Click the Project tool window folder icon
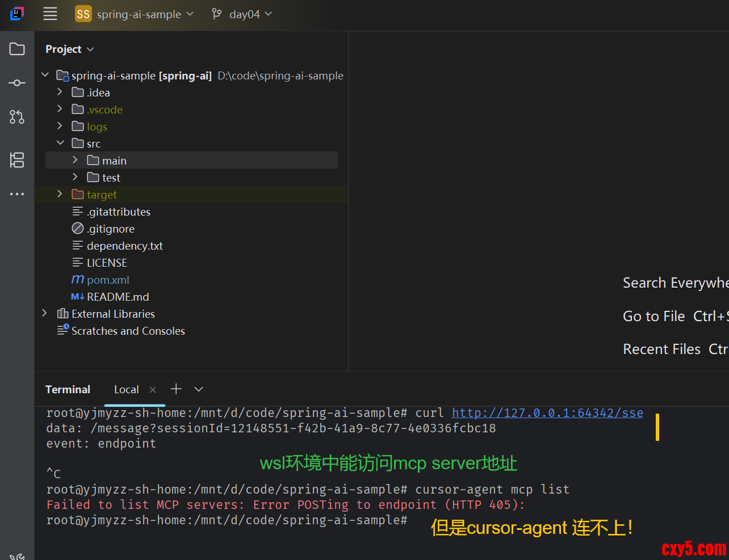The image size is (729, 560). [17, 49]
